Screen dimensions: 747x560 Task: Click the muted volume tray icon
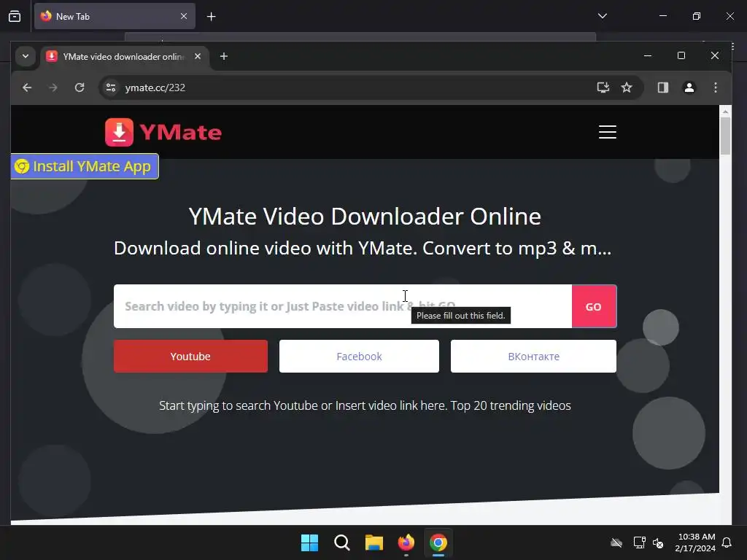point(658,542)
